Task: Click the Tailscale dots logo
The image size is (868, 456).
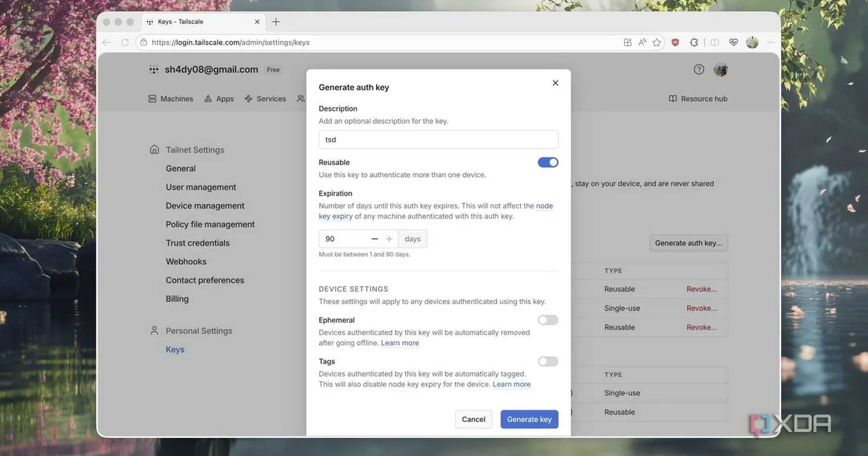Action: pos(153,69)
